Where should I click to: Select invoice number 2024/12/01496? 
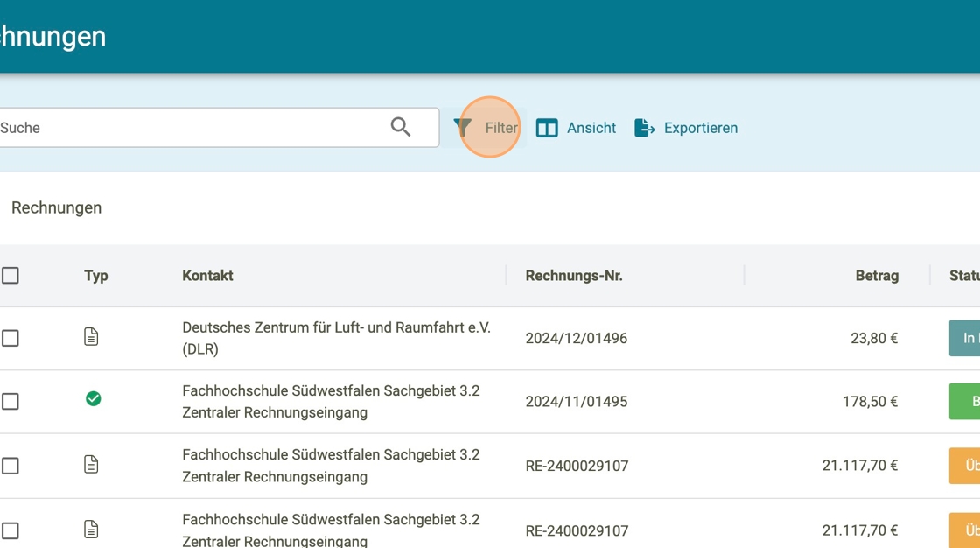coord(577,338)
